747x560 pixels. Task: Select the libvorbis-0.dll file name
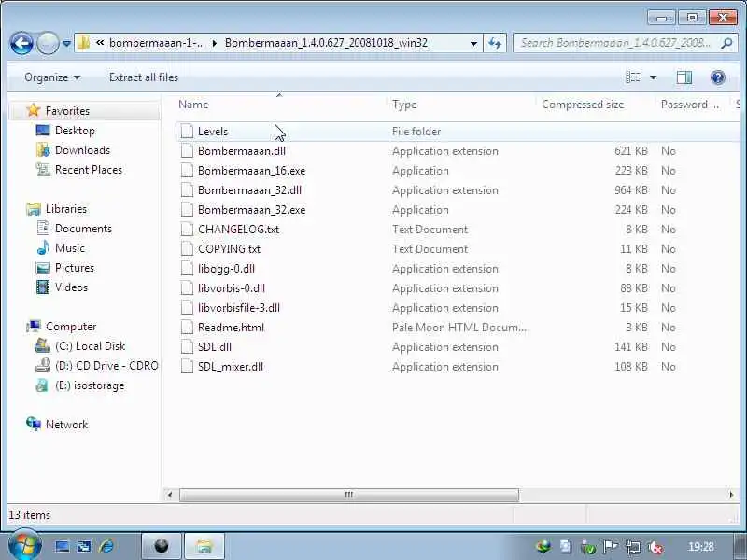click(x=232, y=288)
